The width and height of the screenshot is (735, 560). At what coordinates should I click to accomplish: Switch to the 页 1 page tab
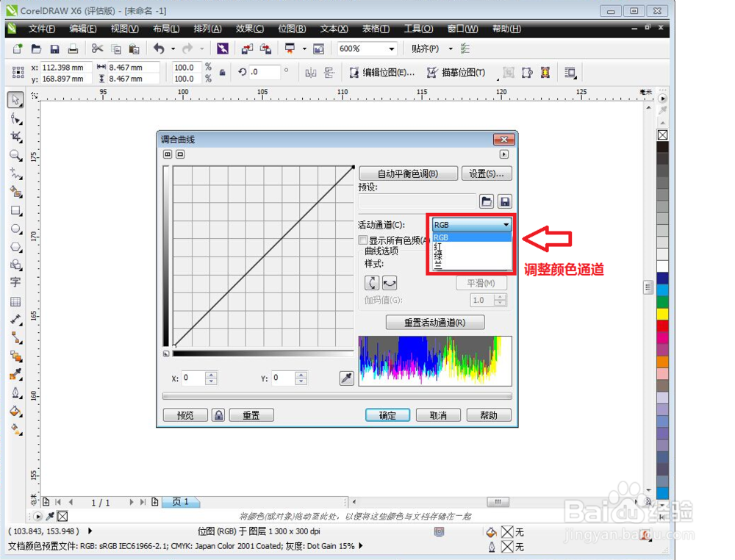click(181, 502)
